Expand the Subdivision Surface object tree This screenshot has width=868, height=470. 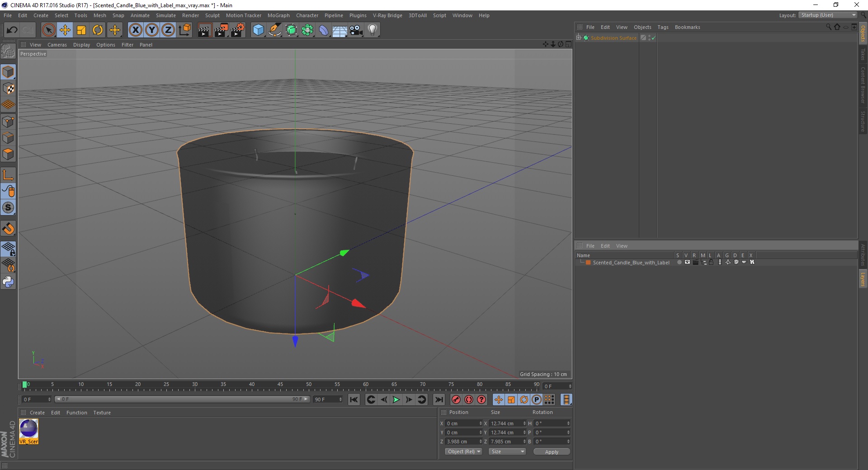[x=579, y=38]
